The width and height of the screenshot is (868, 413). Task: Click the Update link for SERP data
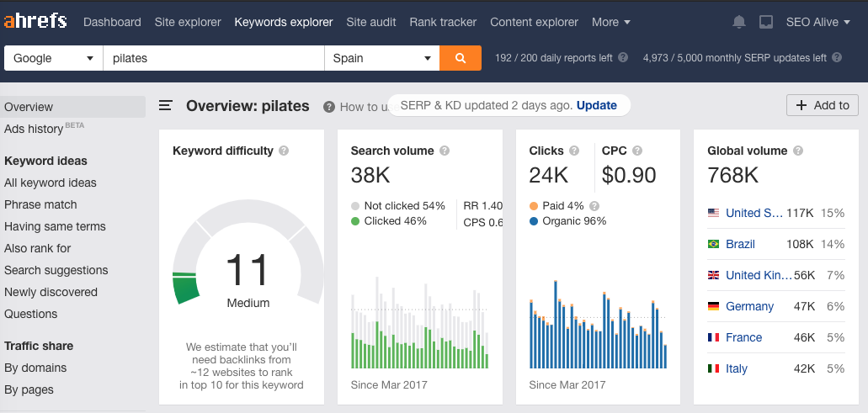coord(596,105)
